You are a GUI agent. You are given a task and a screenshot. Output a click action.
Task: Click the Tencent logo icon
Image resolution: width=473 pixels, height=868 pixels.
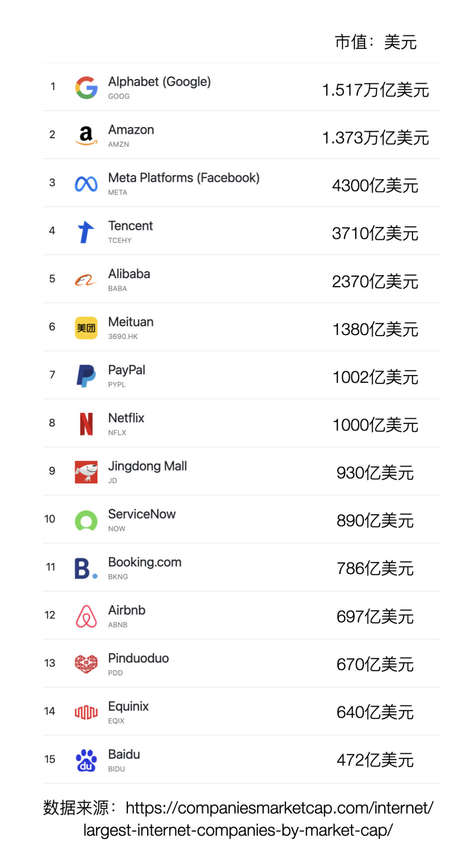(x=86, y=232)
